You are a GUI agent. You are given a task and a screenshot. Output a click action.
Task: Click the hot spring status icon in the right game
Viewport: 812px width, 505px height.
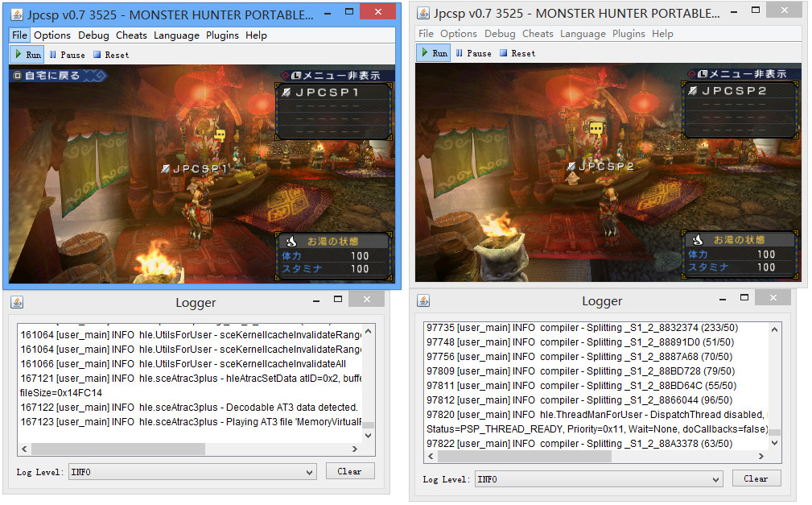pos(698,239)
